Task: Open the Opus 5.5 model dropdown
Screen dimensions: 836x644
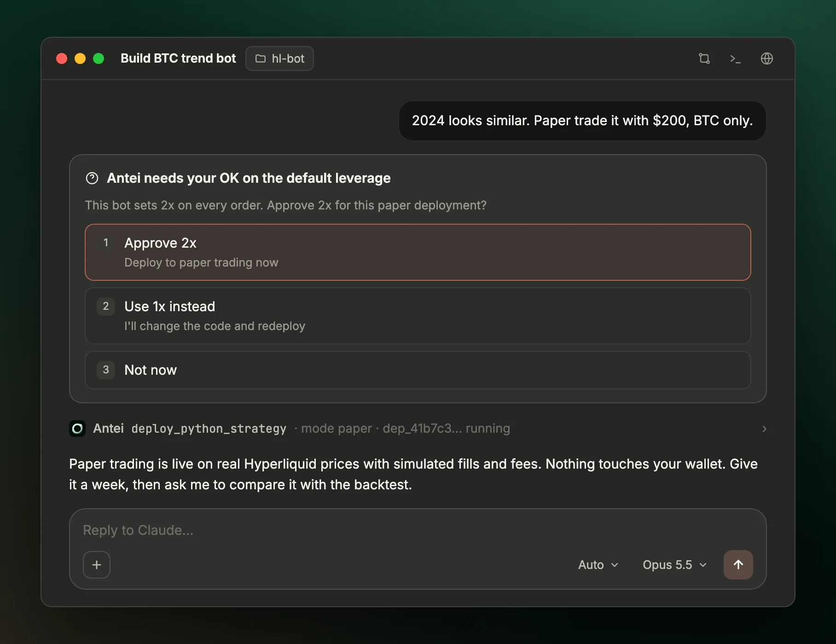Action: [674, 565]
